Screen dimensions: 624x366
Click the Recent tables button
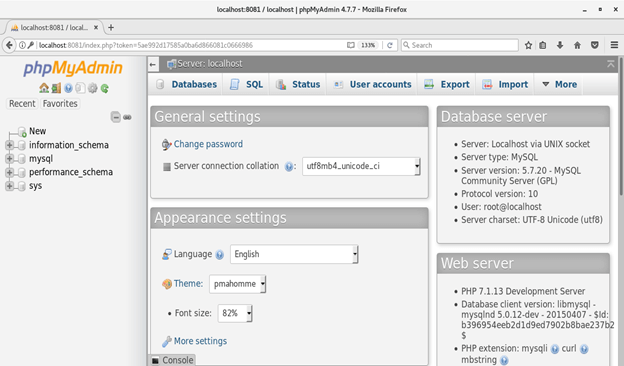click(22, 104)
